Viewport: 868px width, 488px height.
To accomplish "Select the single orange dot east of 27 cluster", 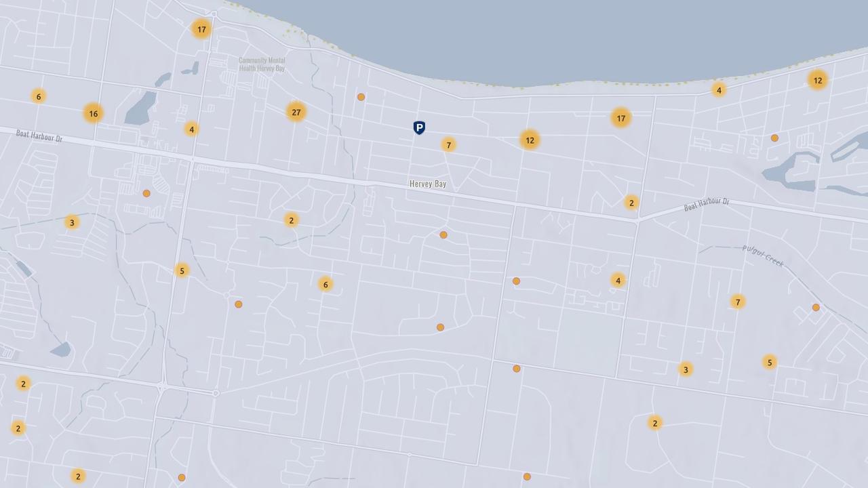I will coord(361,97).
